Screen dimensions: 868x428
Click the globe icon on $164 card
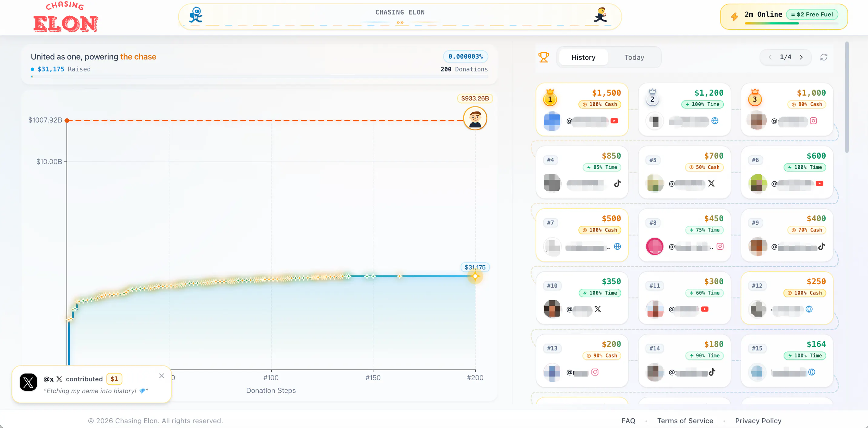pos(811,372)
